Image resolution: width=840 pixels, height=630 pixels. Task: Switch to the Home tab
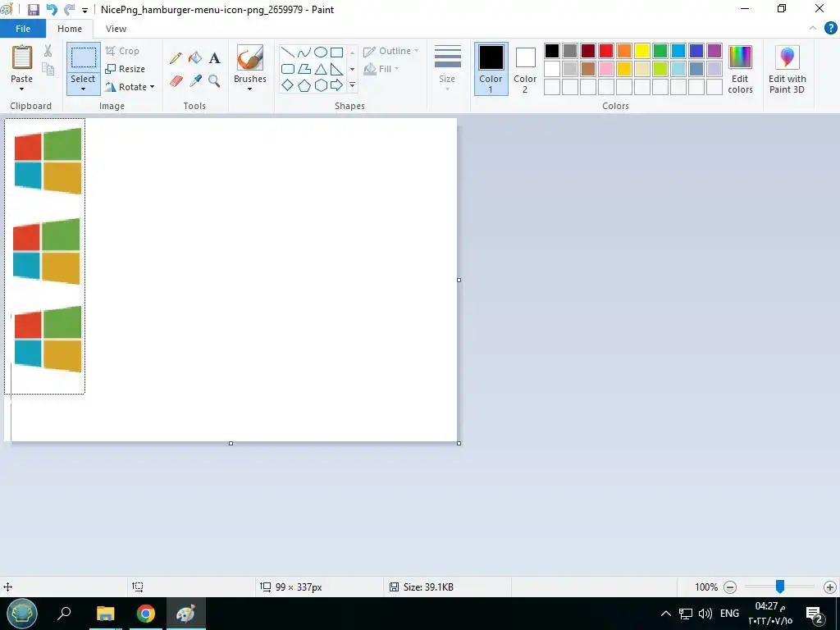(x=70, y=29)
